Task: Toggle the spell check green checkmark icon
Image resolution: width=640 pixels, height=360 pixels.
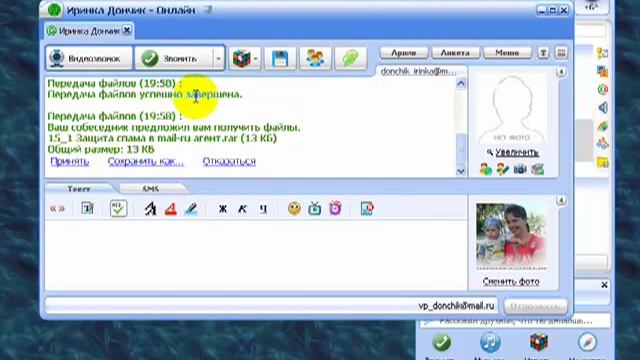Action: coord(118,209)
